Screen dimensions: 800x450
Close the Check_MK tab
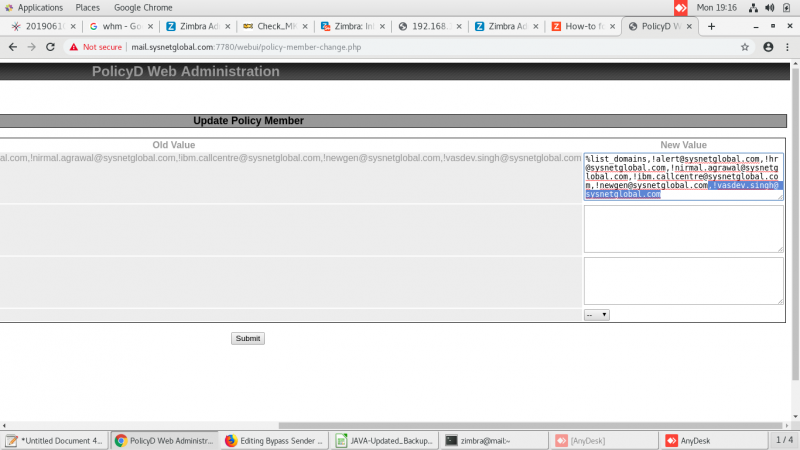[305, 26]
